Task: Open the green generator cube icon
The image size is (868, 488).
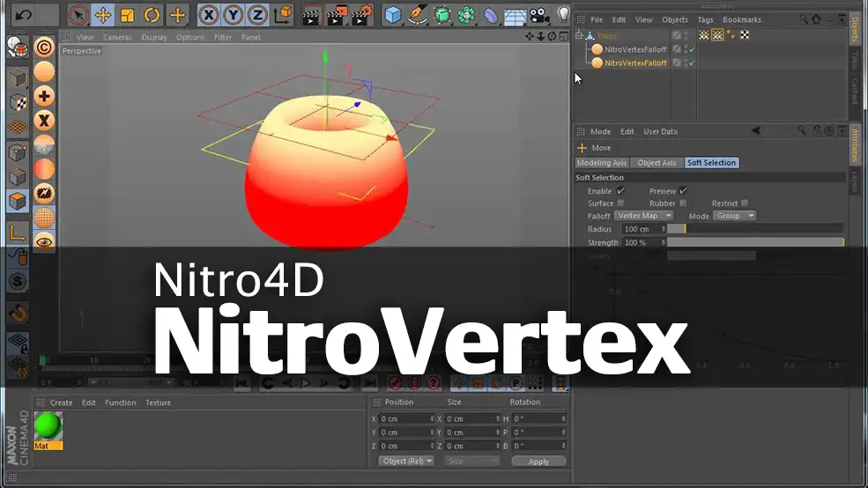Action: 441,15
